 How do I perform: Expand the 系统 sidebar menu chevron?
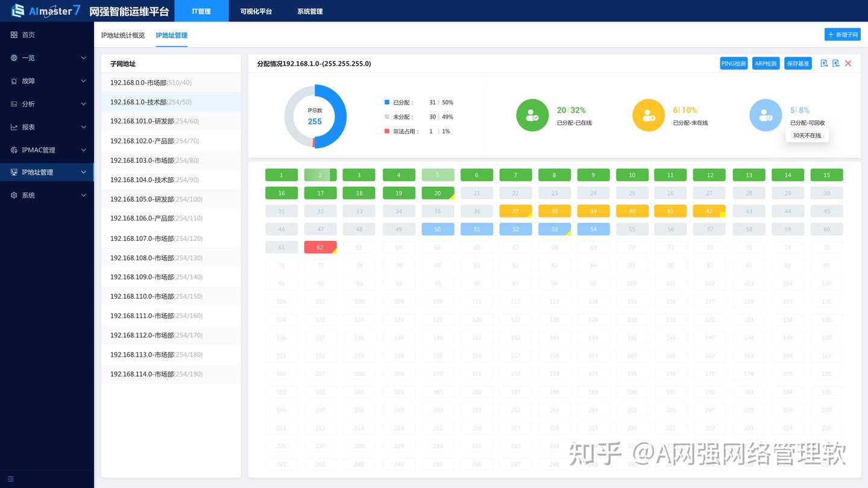click(x=84, y=195)
